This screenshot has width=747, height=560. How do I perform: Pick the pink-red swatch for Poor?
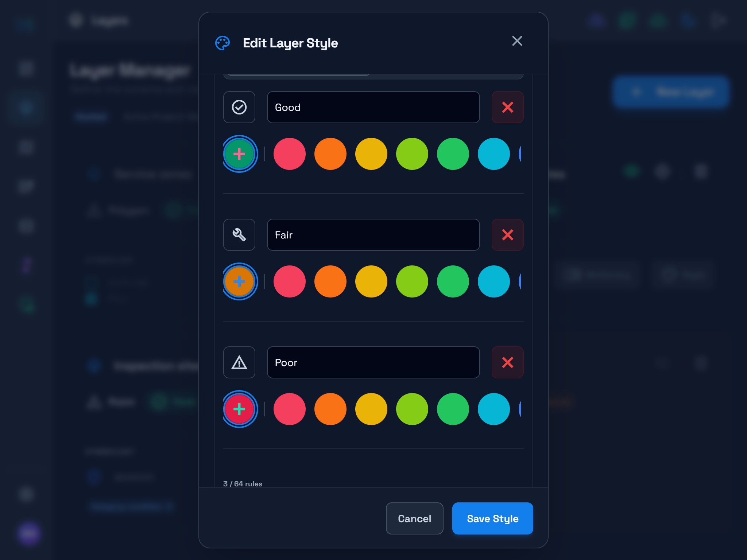click(290, 409)
